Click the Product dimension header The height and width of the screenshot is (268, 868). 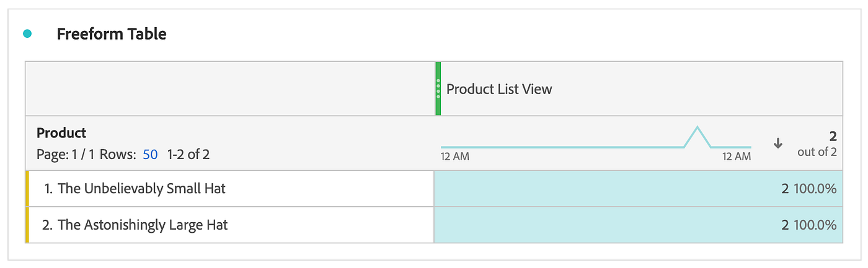pyautogui.click(x=61, y=133)
